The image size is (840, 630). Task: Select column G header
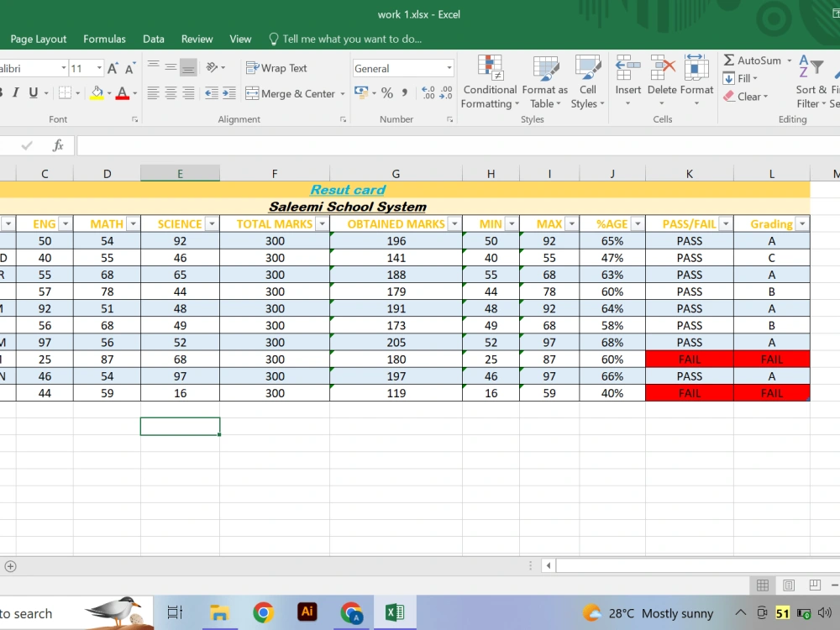396,174
